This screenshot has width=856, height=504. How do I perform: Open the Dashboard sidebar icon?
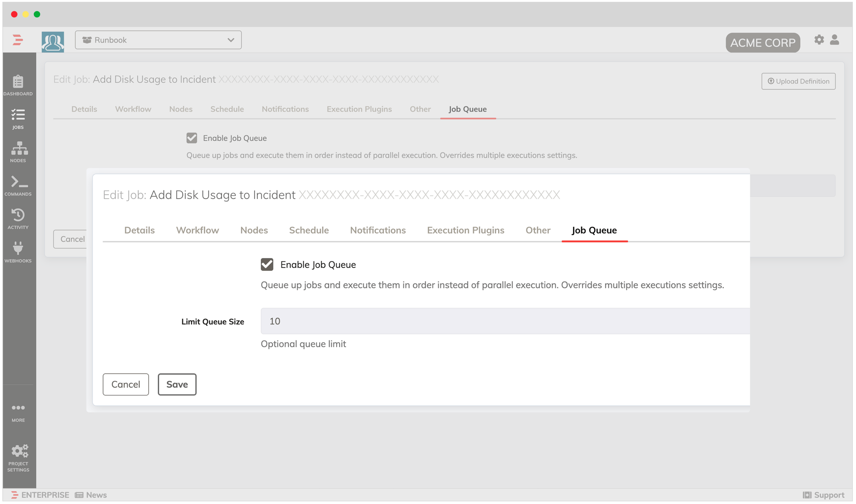18,85
